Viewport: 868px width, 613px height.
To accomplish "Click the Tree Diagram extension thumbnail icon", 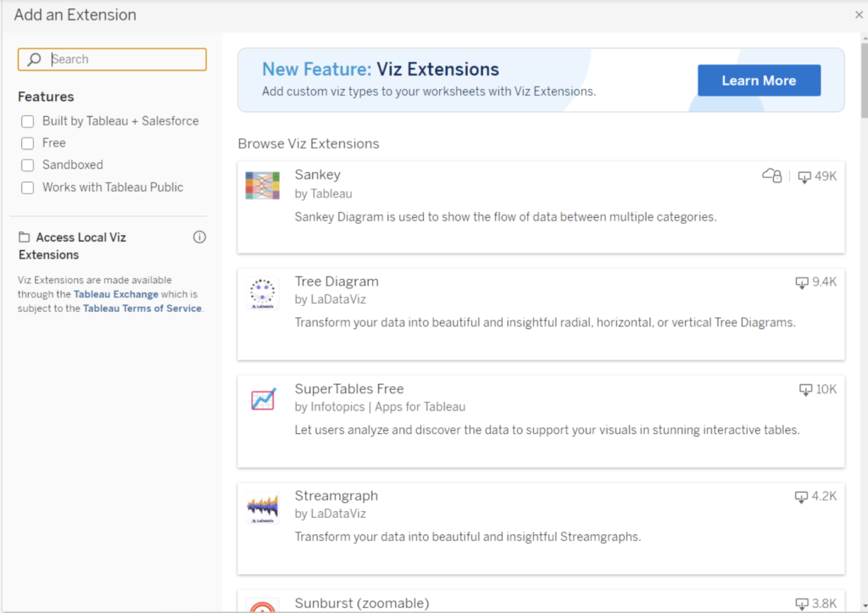I will 263,292.
